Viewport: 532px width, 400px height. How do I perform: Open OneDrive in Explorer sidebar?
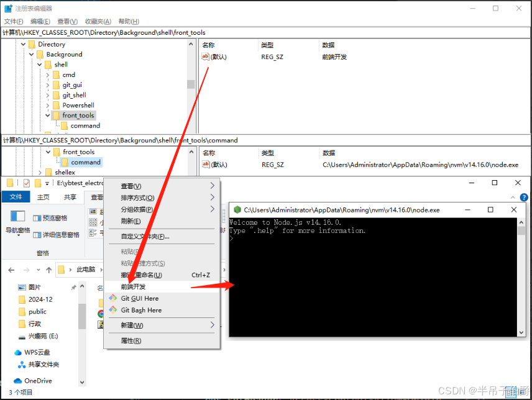point(32,381)
